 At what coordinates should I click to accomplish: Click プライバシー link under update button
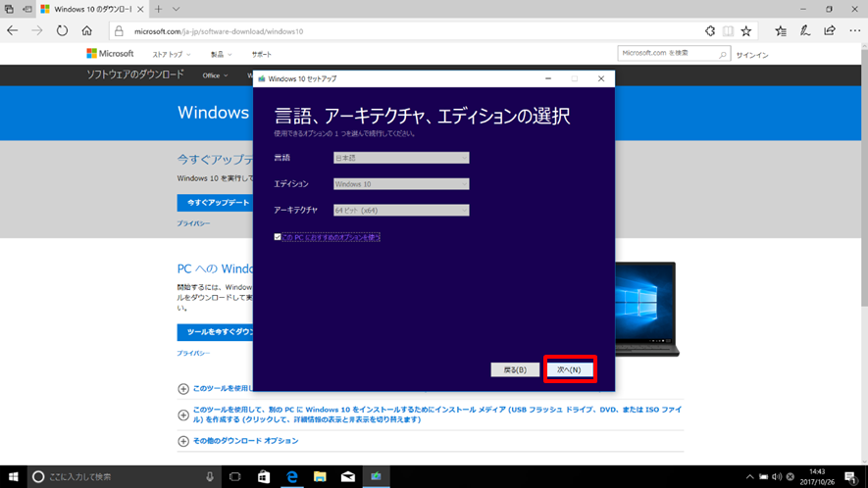[193, 223]
